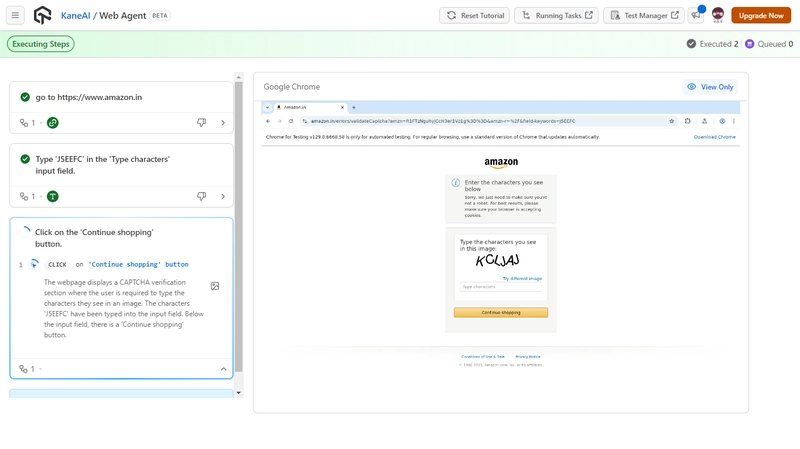This screenshot has height=449, width=800.
Task: Click the Executed 2 counter
Action: [713, 44]
